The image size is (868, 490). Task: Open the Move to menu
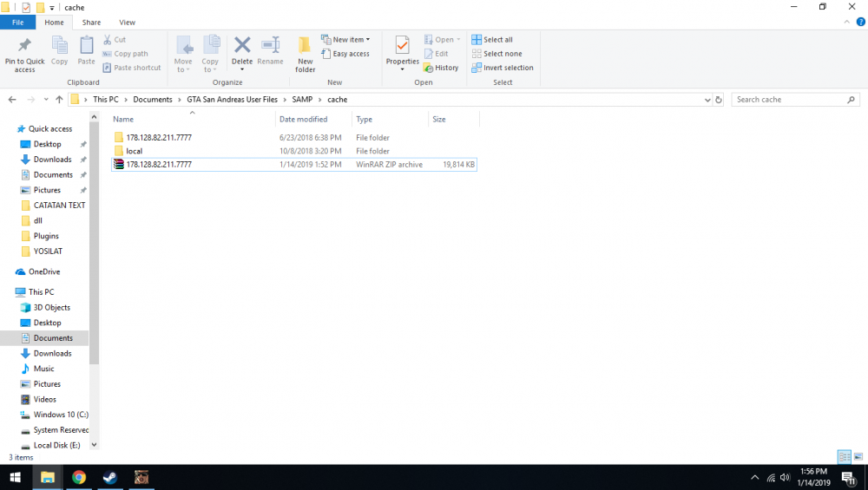(183, 54)
